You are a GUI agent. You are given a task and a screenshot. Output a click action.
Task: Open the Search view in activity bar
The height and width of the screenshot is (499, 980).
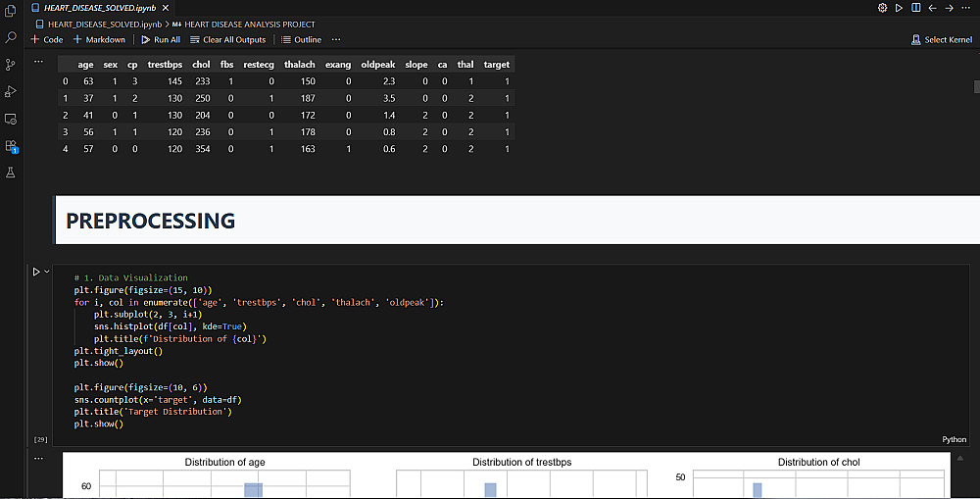pos(11,37)
